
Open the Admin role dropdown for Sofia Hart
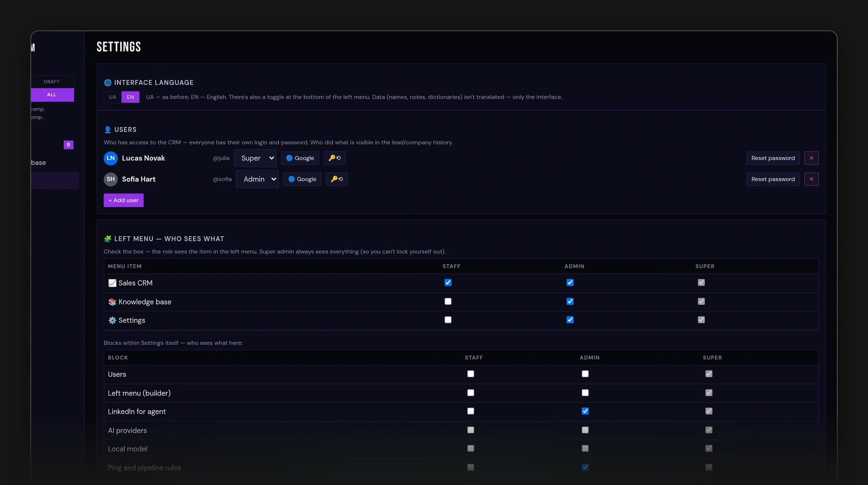(x=257, y=179)
